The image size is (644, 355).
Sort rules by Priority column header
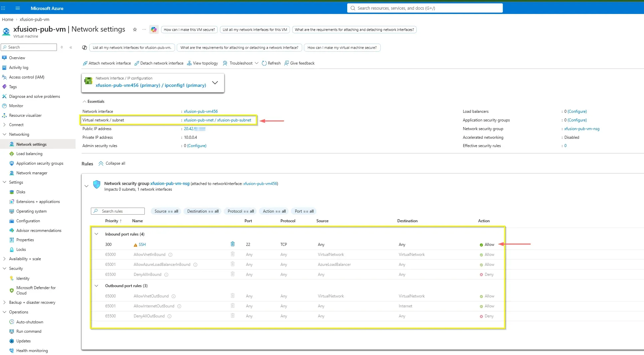[113, 221]
